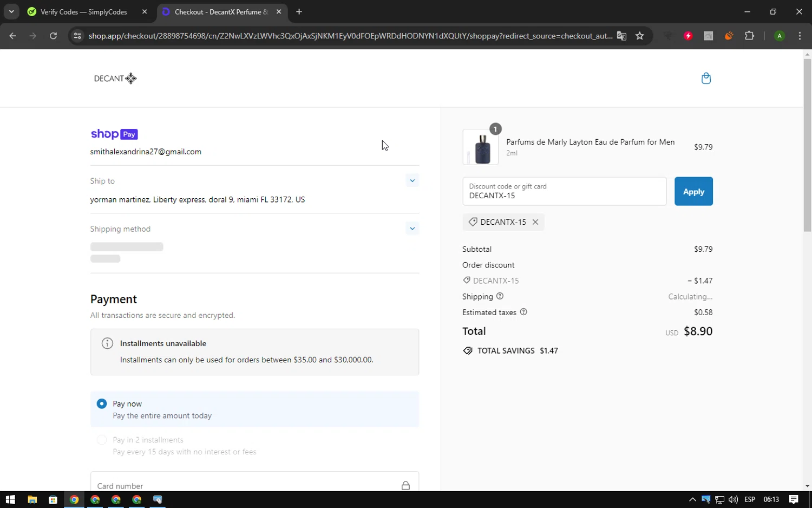812x508 pixels.
Task: Reload the checkout page
Action: pos(53,36)
